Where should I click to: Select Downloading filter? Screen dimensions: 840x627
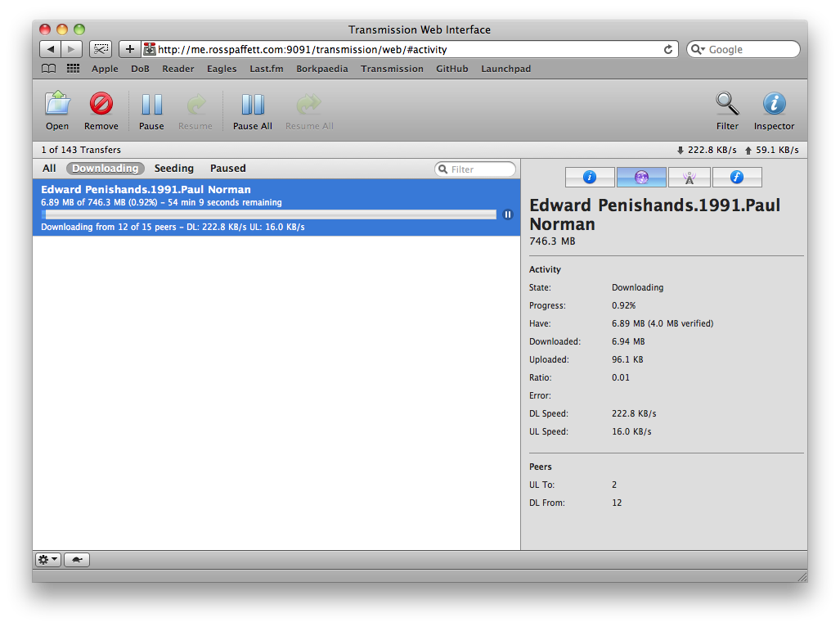click(106, 169)
